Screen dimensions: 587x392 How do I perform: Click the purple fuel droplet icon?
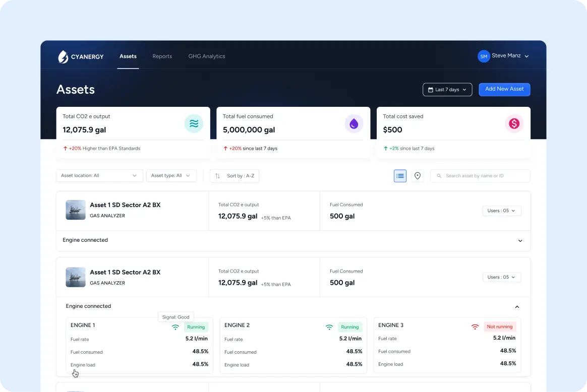coord(354,123)
